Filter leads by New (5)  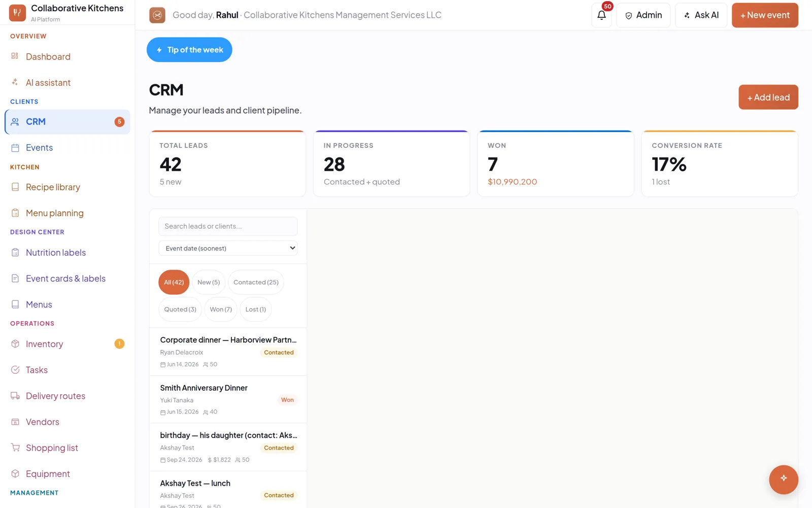pyautogui.click(x=209, y=282)
